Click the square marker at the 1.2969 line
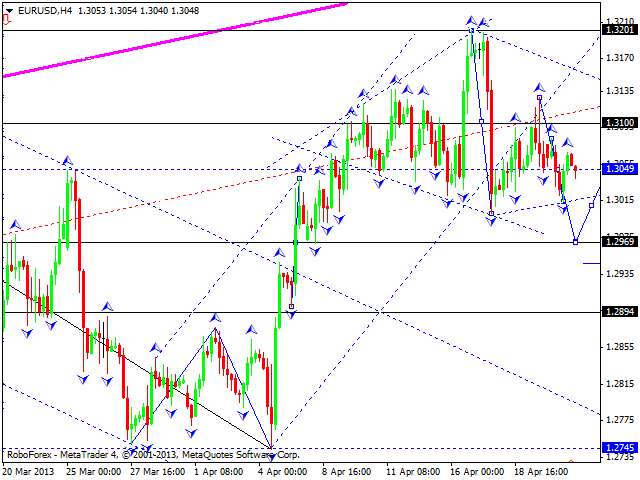This screenshot has width=640, height=480. (x=576, y=242)
